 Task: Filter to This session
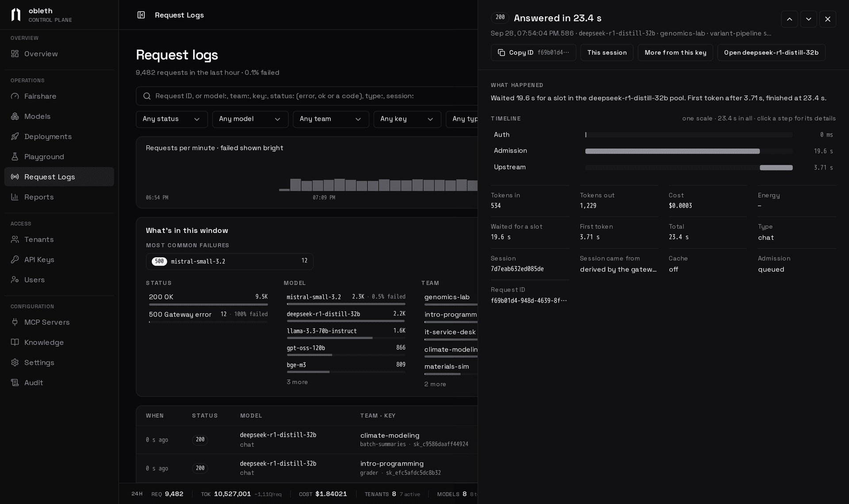pyautogui.click(x=607, y=53)
